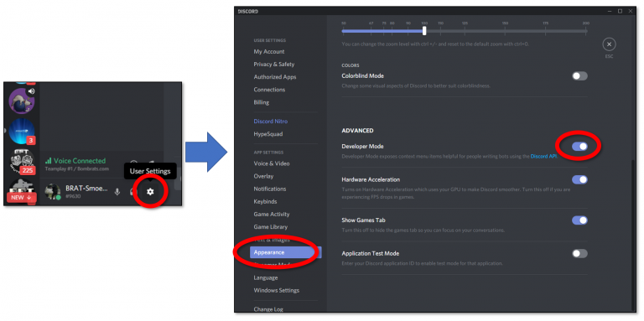Click the green voice signal bars icon
Image resolution: width=644 pixels, height=321 pixels.
click(x=48, y=161)
